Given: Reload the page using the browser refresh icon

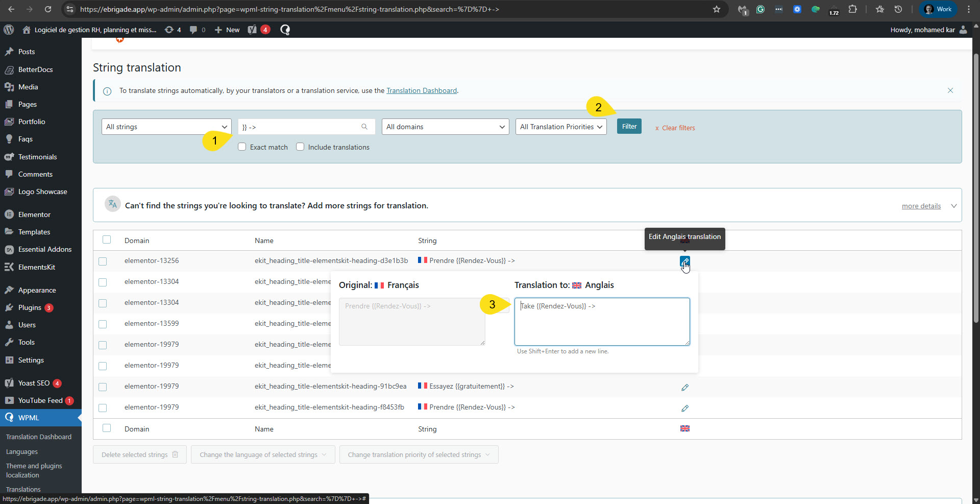Looking at the screenshot, I should [47, 9].
